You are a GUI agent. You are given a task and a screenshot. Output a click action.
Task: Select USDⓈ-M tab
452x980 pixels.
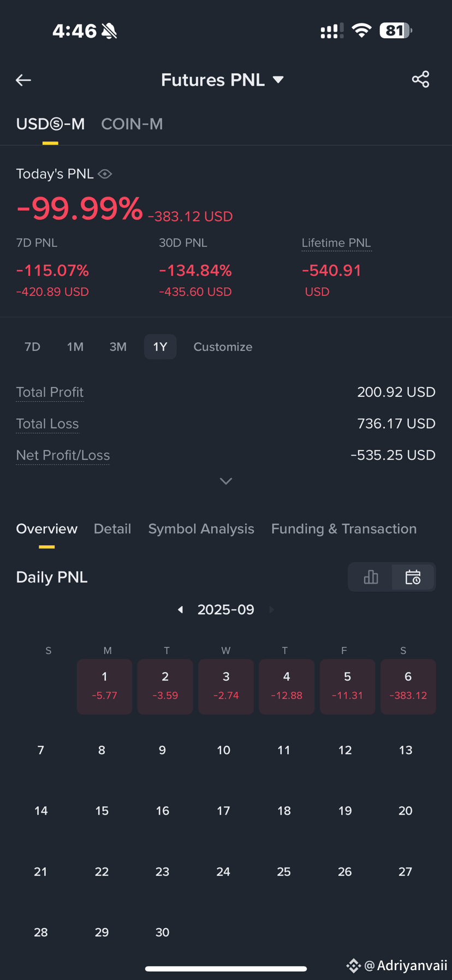click(x=50, y=124)
